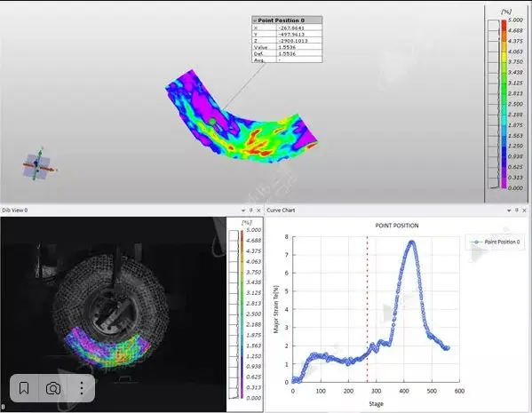The width and height of the screenshot is (532, 413).
Task: Open the Dib View 0 panel dropdown arrow
Action: pos(243,210)
